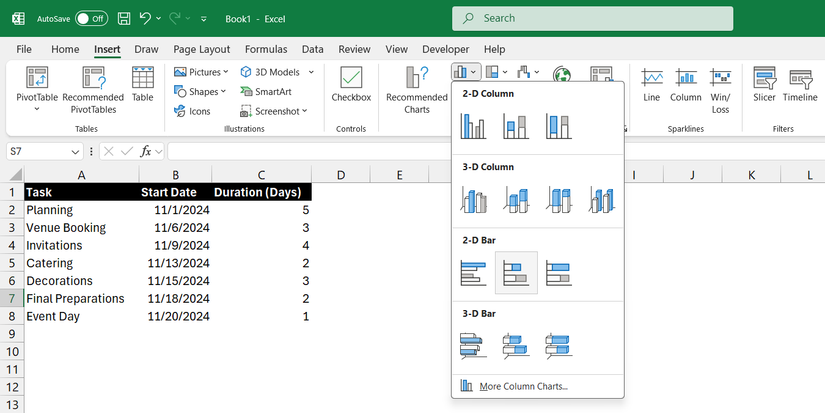This screenshot has height=413, width=825.
Task: Click More Column Charts link
Action: [x=523, y=386]
